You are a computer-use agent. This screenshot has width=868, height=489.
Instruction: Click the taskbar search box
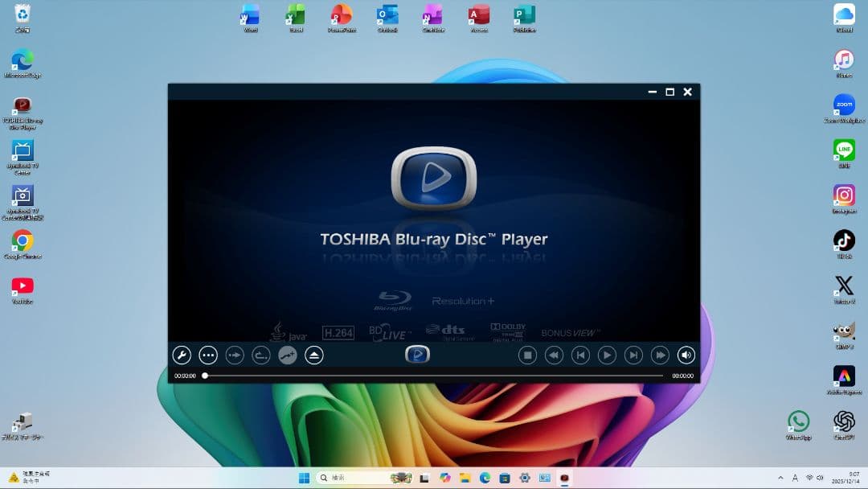pyautogui.click(x=354, y=477)
